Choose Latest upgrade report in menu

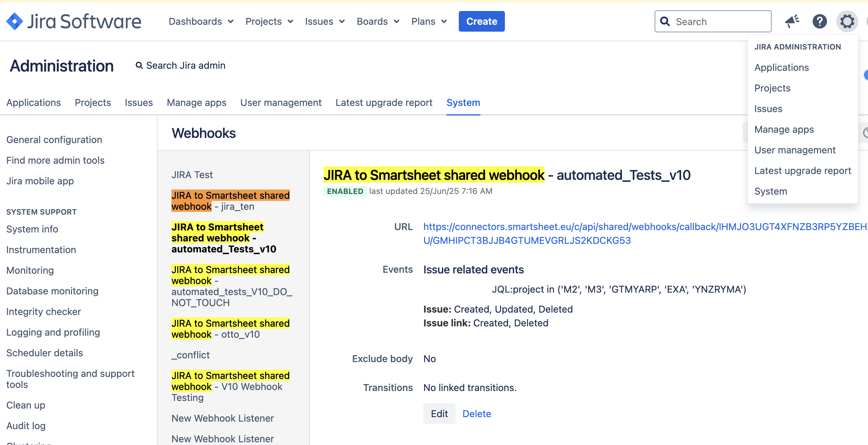pos(803,171)
